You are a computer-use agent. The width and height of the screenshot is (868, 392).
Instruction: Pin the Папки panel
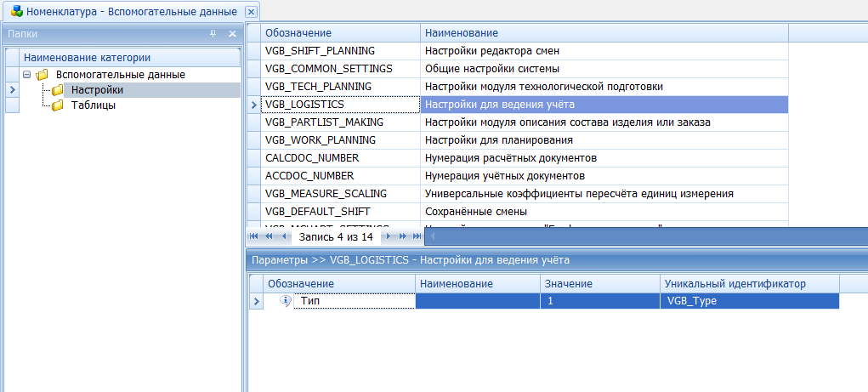tap(213, 34)
